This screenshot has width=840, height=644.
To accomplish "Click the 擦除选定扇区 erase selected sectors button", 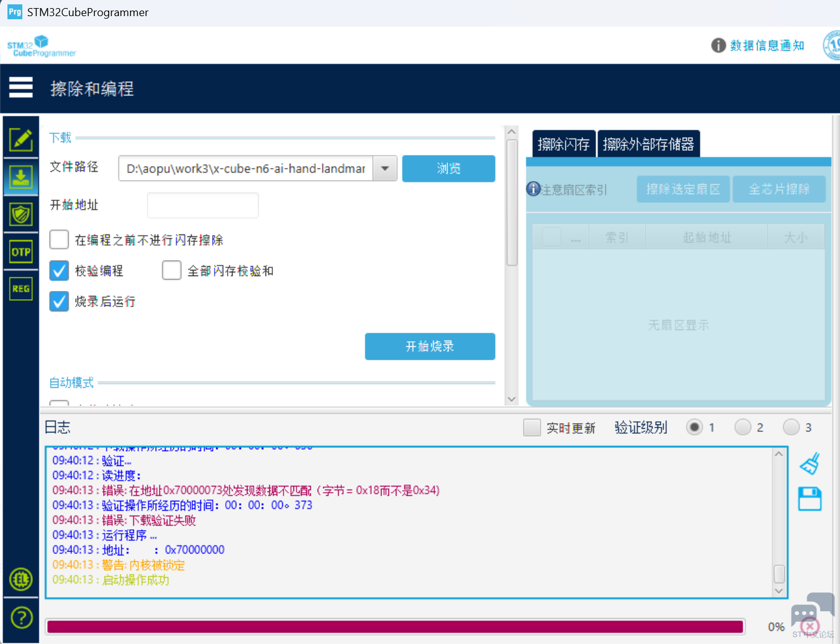I will 684,189.
